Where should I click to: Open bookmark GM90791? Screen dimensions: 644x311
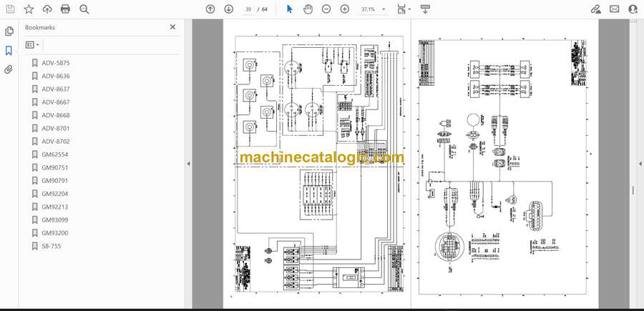(x=54, y=181)
